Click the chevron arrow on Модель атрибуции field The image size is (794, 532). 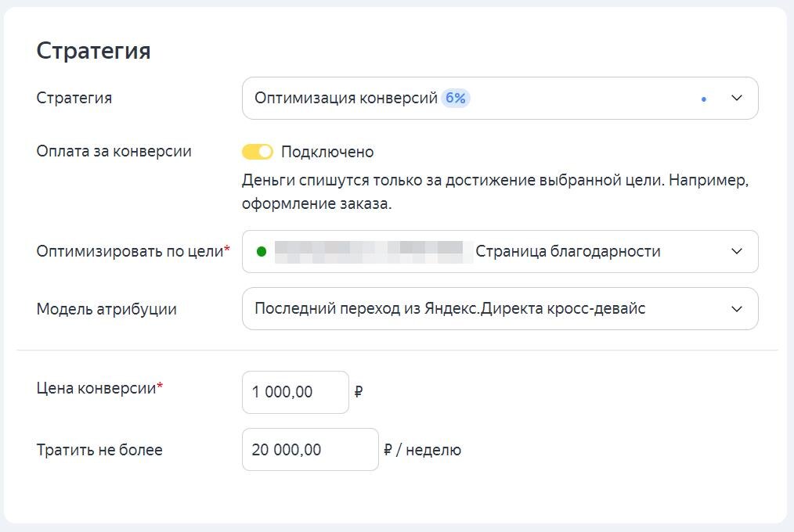(735, 308)
